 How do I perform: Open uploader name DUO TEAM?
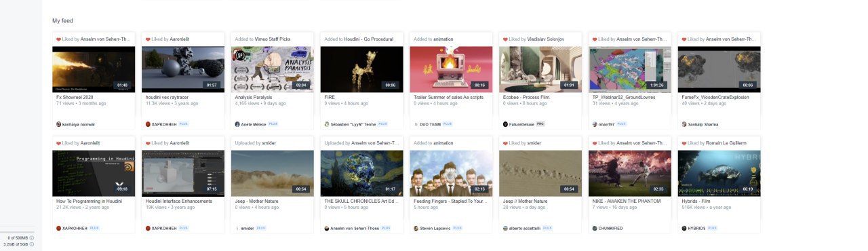click(x=430, y=124)
